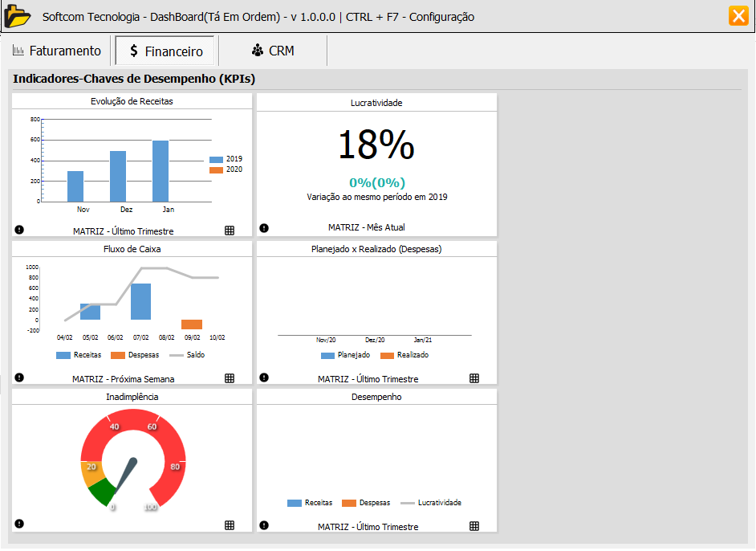Image resolution: width=756 pixels, height=551 pixels.
Task: Open the table grid icon in Desempenho panel
Action: point(474,526)
